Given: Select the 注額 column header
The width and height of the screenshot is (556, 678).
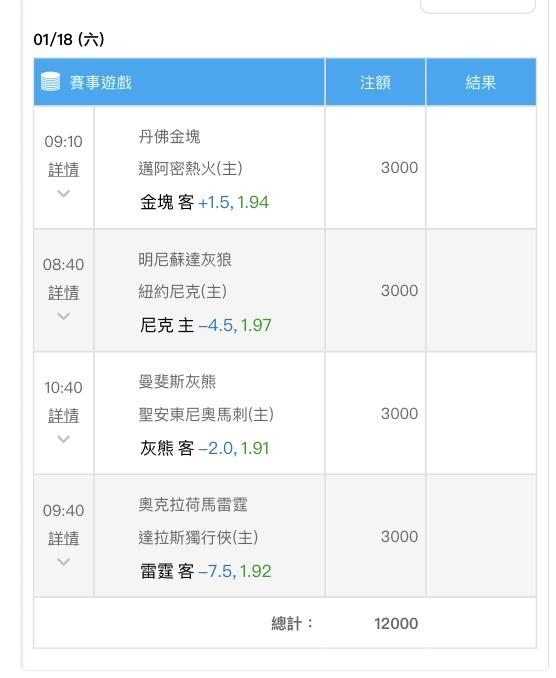Looking at the screenshot, I should point(375,82).
